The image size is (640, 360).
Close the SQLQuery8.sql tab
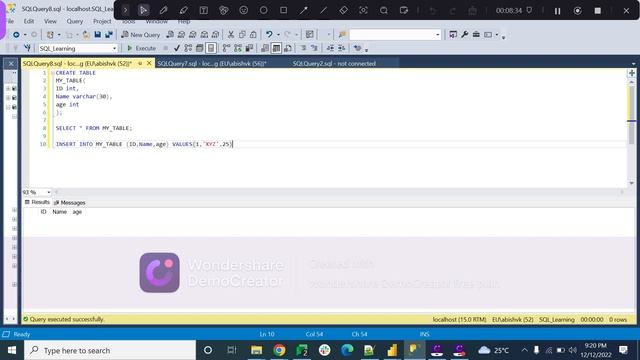pyautogui.click(x=149, y=63)
